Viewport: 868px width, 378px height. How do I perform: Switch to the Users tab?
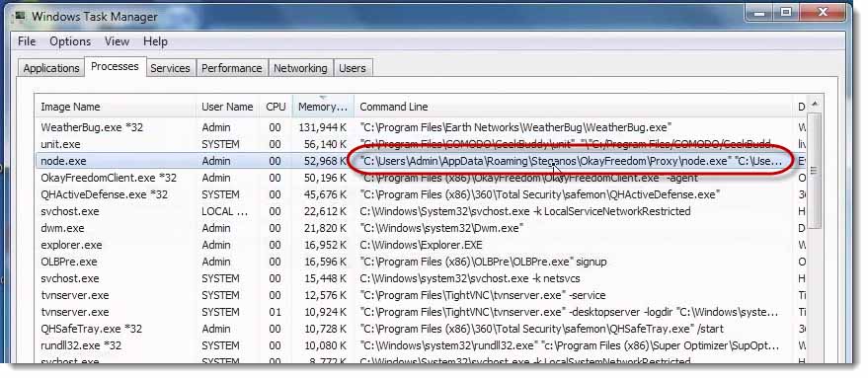point(353,68)
